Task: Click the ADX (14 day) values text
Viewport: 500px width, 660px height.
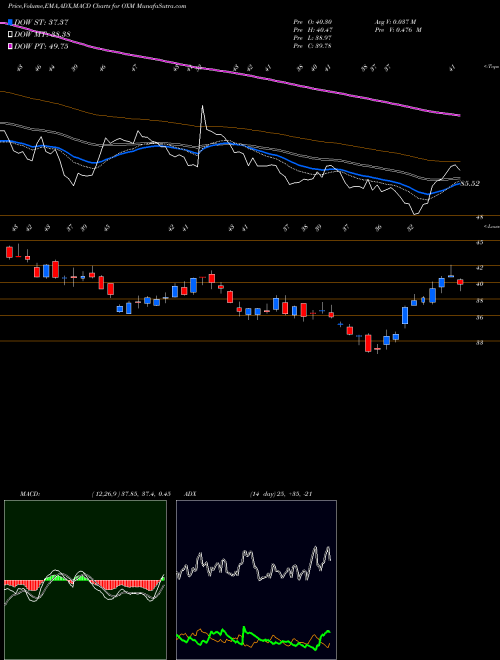Action: click(280, 494)
